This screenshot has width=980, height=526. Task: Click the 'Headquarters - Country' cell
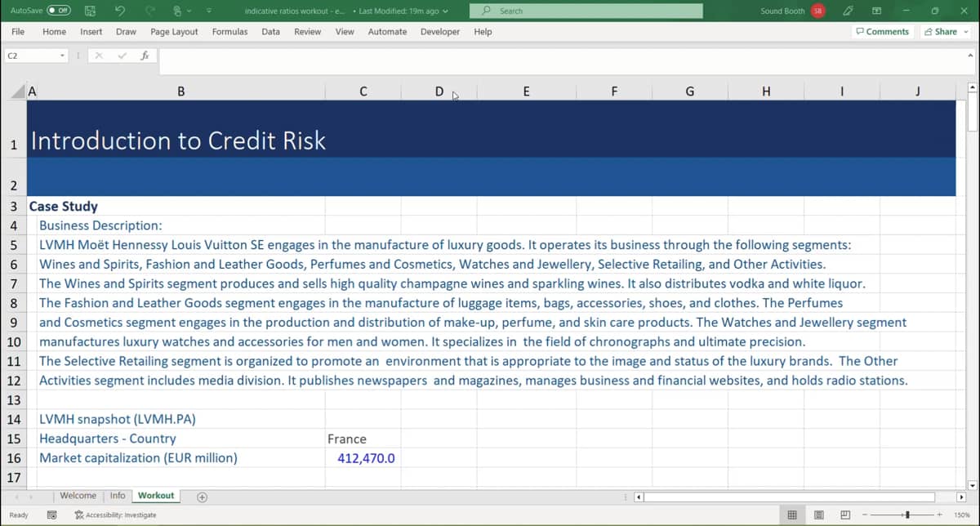(x=107, y=439)
